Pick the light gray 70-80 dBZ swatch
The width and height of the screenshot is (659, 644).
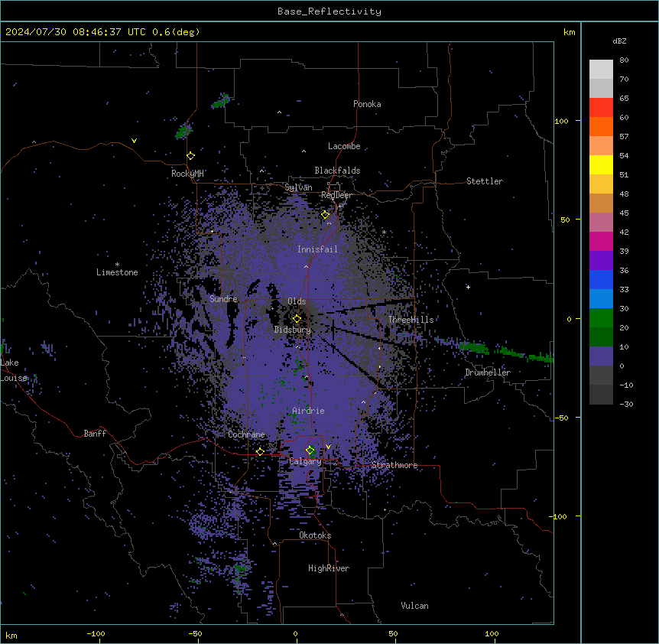[x=601, y=70]
